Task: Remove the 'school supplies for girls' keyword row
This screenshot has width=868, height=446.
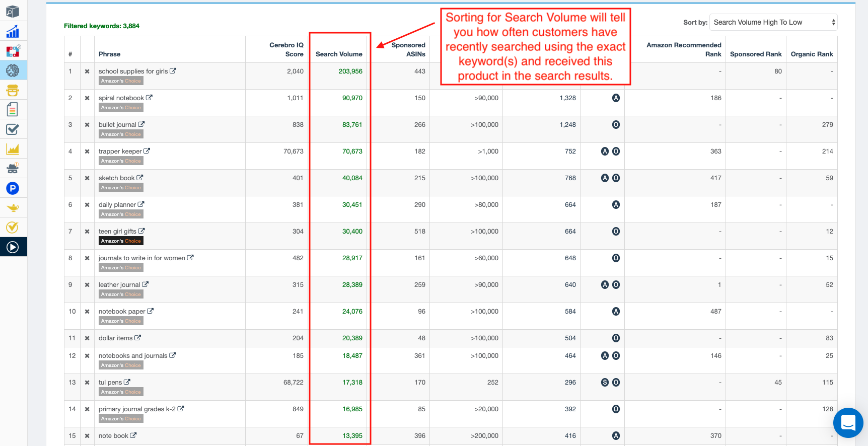Action: pyautogui.click(x=87, y=71)
